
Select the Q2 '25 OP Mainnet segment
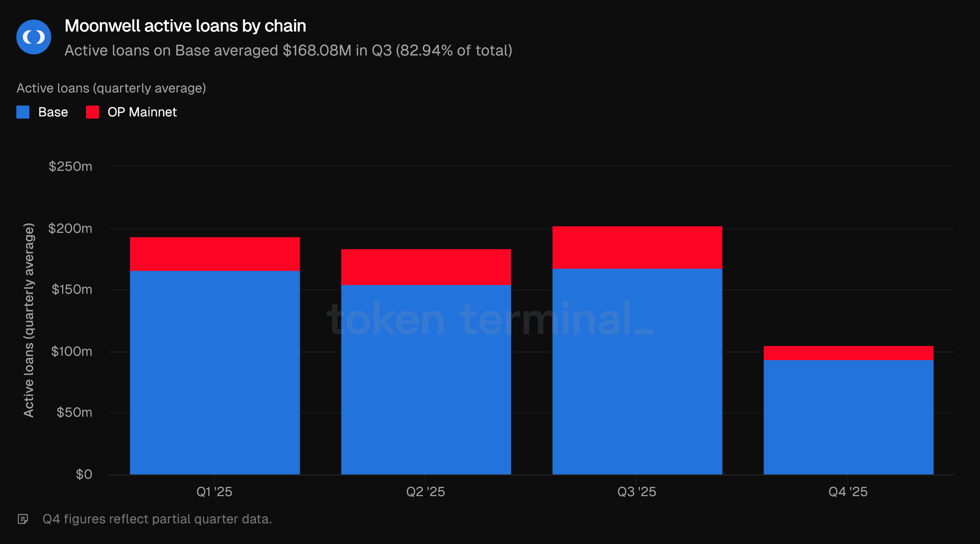coord(426,267)
